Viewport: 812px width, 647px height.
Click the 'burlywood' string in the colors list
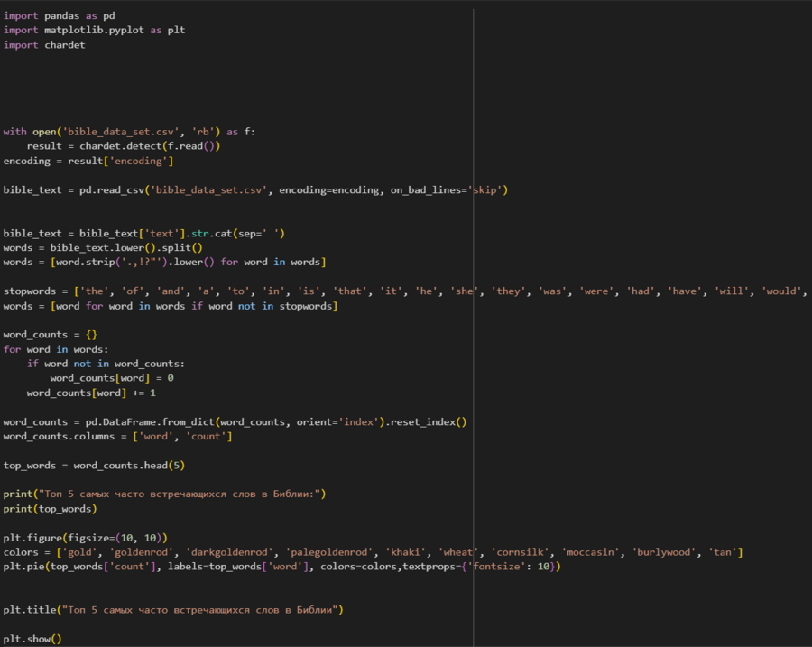[x=663, y=552]
